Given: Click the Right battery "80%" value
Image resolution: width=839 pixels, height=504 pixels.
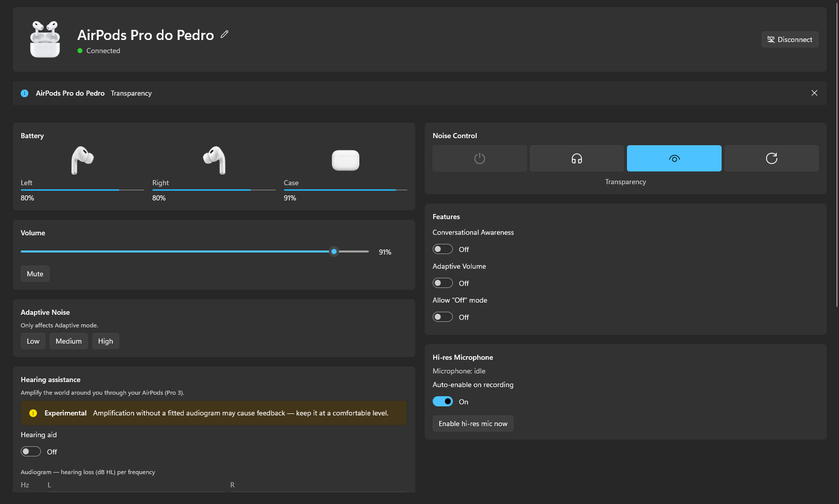Looking at the screenshot, I should 159,198.
